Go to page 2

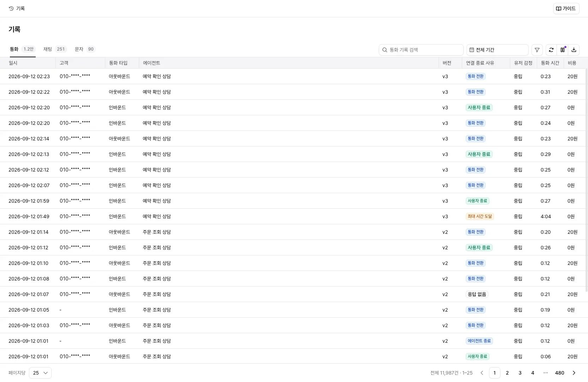point(507,373)
